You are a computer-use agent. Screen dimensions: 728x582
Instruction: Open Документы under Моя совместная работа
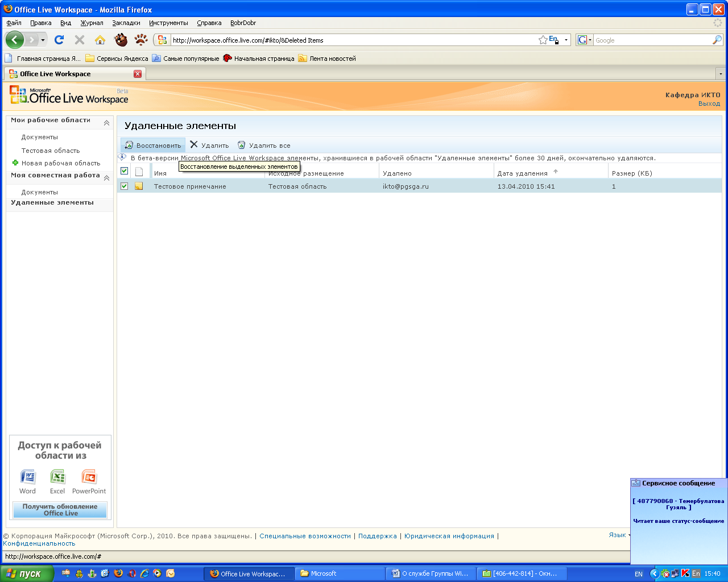coord(40,192)
